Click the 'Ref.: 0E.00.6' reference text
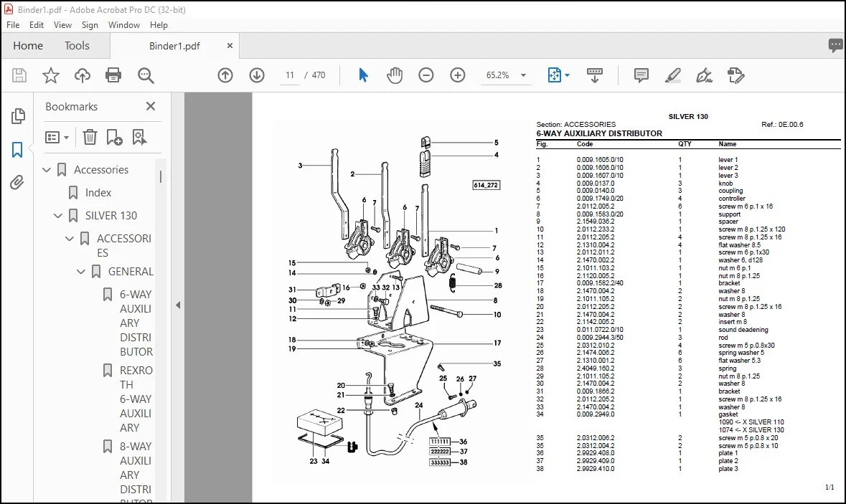The height and width of the screenshot is (504, 846). click(782, 125)
